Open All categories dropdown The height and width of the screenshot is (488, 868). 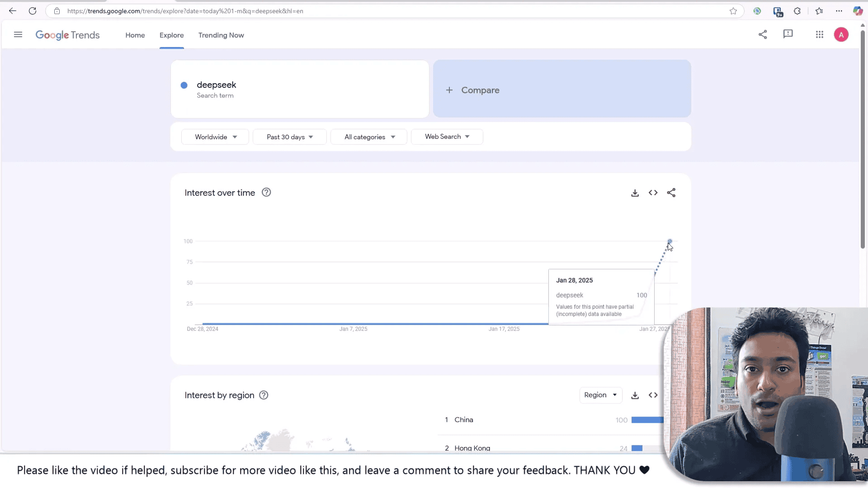coord(369,137)
